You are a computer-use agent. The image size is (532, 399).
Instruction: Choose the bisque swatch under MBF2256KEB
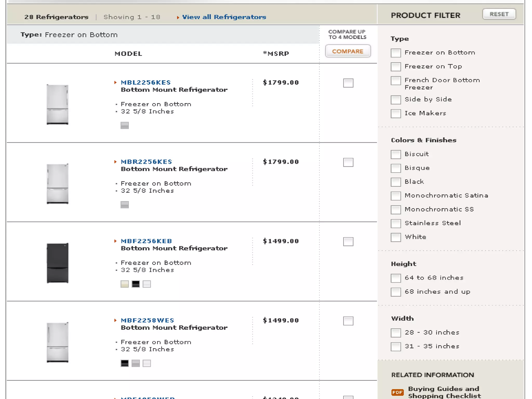[x=125, y=284]
